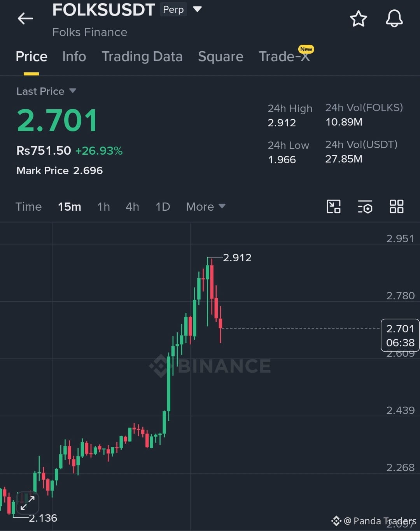Go back using the left arrow
The image size is (420, 531).
pos(26,18)
